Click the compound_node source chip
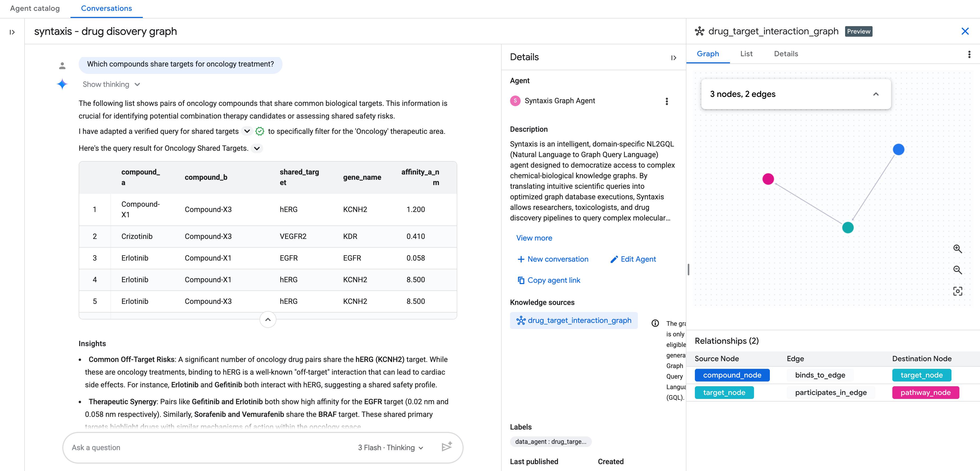Screen dimensions: 980x471 (732, 375)
